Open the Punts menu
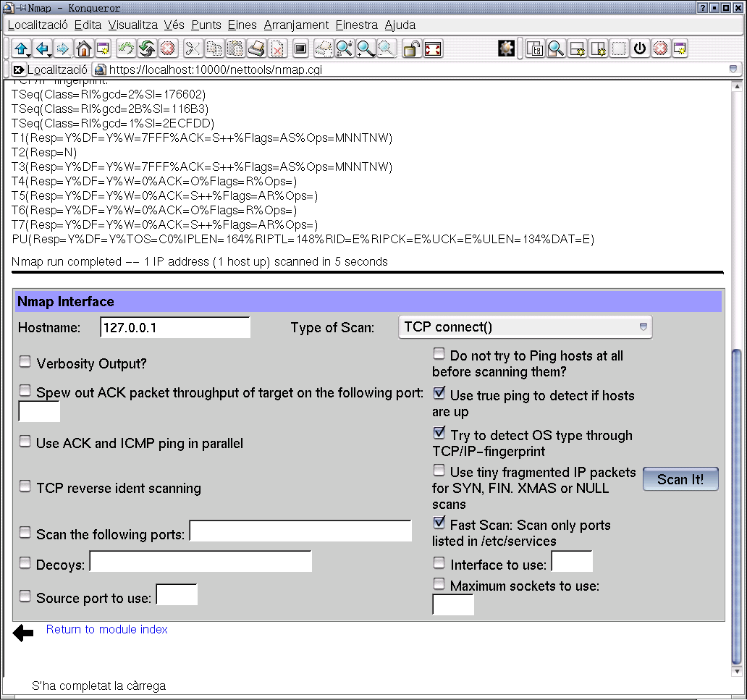The height and width of the screenshot is (700, 747). pyautogui.click(x=206, y=25)
